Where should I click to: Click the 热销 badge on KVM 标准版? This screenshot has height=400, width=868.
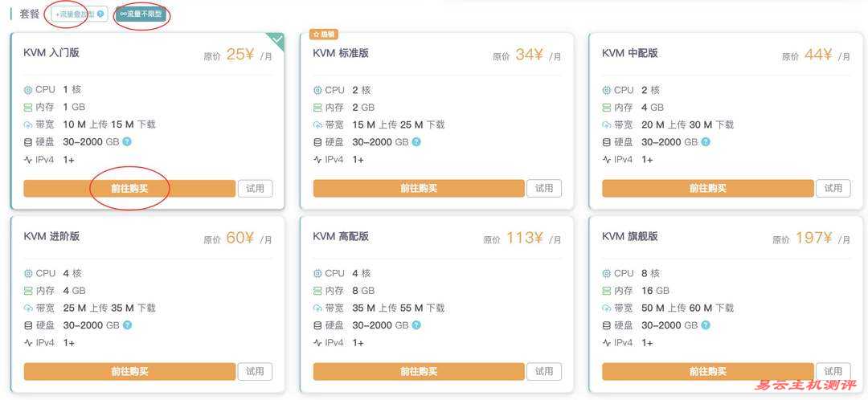[323, 35]
